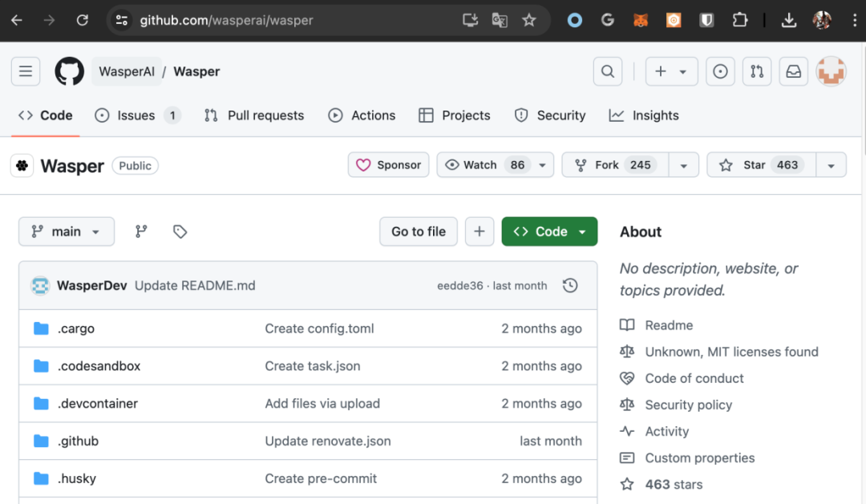This screenshot has width=866, height=504.
Task: Open the green Code clone dropdown
Action: click(549, 232)
